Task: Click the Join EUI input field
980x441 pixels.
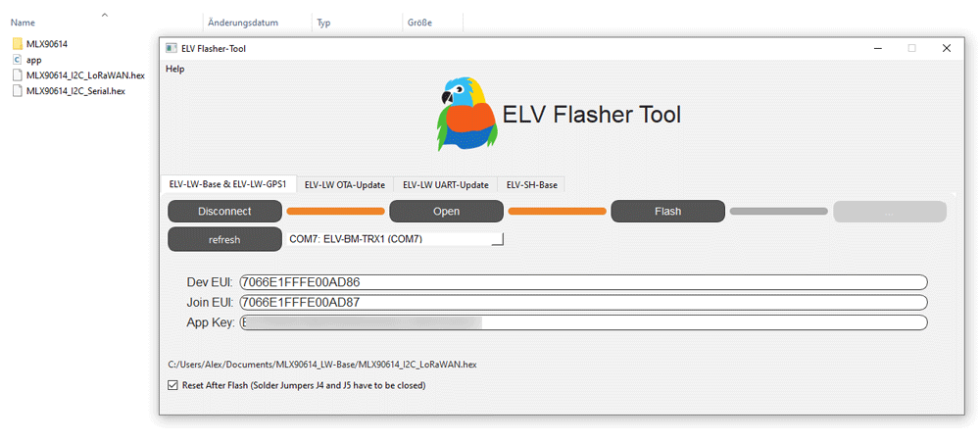Action: (x=583, y=302)
